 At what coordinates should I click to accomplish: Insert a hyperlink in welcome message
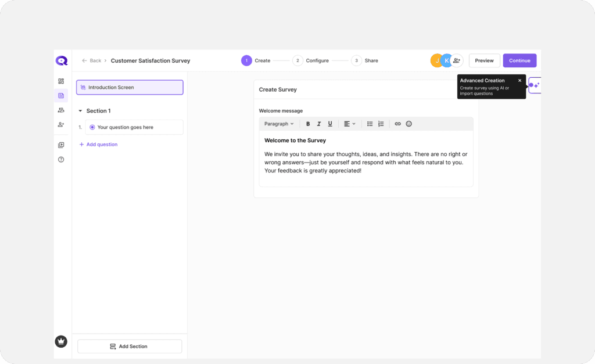[397, 124]
